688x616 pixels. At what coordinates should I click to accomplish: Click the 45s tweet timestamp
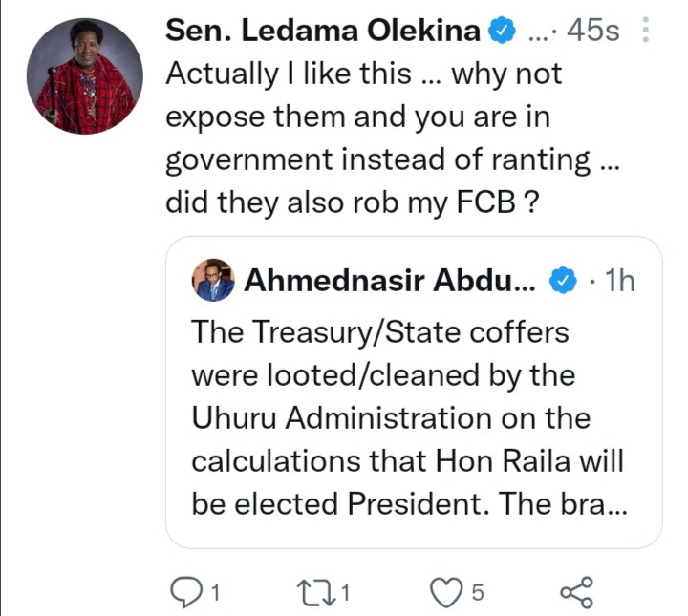(x=592, y=31)
